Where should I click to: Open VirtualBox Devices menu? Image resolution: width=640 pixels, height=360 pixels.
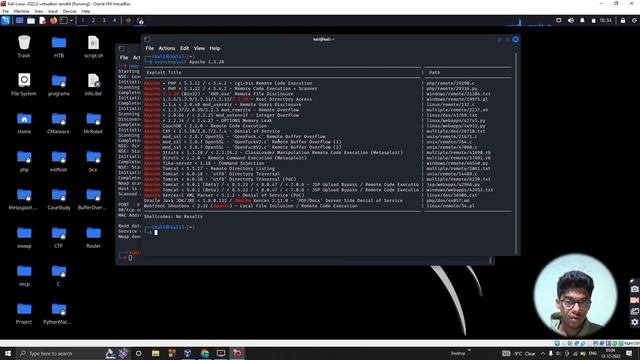[x=69, y=11]
